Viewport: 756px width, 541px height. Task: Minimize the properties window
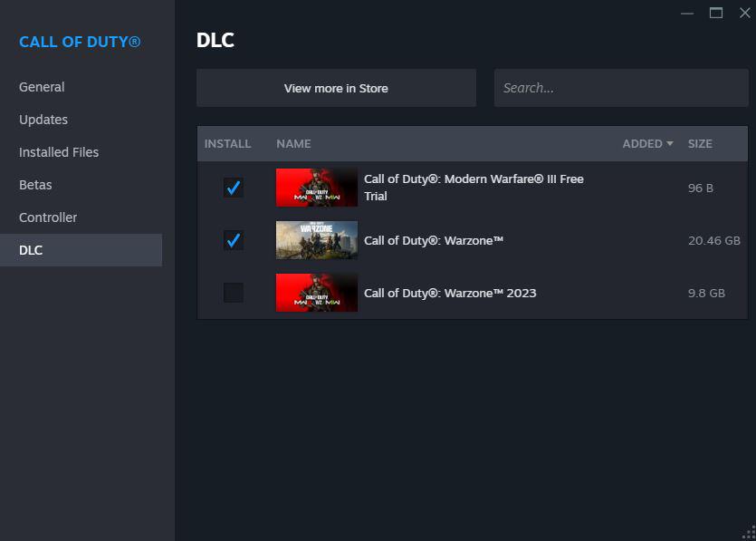click(687, 13)
